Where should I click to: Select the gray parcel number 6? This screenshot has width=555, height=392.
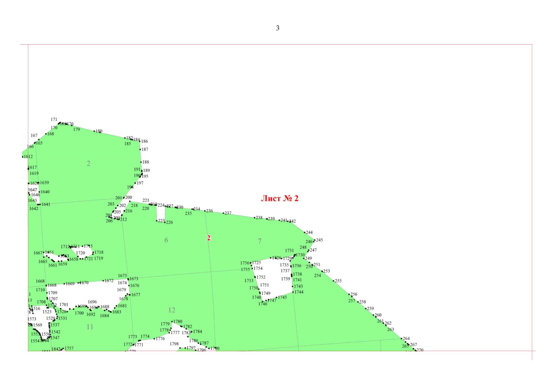click(x=166, y=240)
